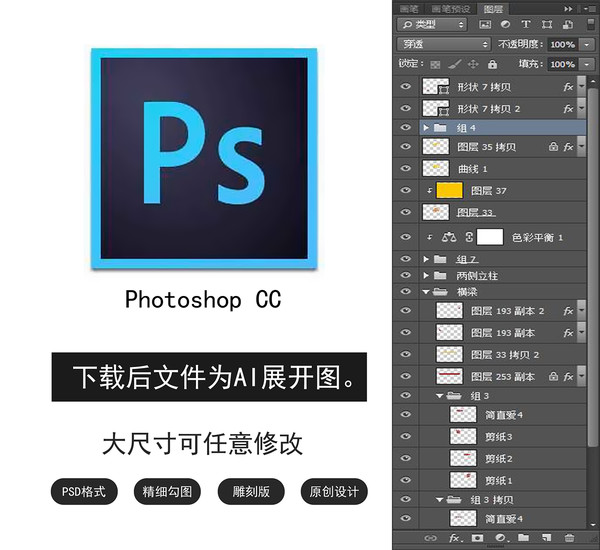Image resolution: width=600 pixels, height=550 pixels.
Task: Switch to the 画笔预设 tab
Action: click(x=451, y=9)
